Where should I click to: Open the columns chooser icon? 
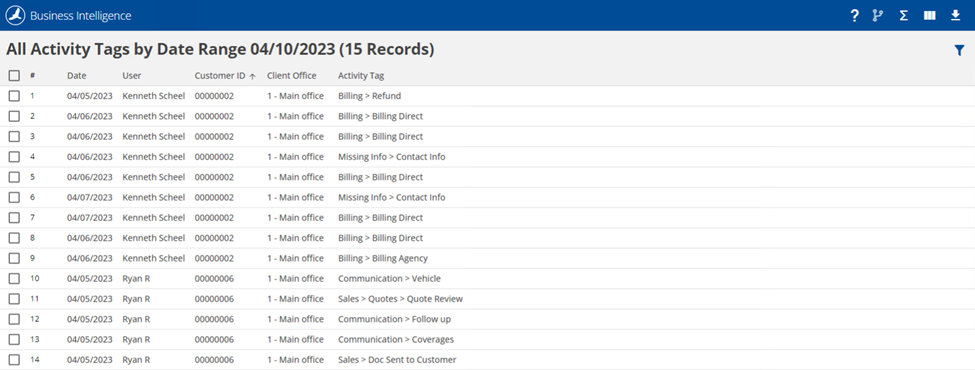(x=930, y=16)
